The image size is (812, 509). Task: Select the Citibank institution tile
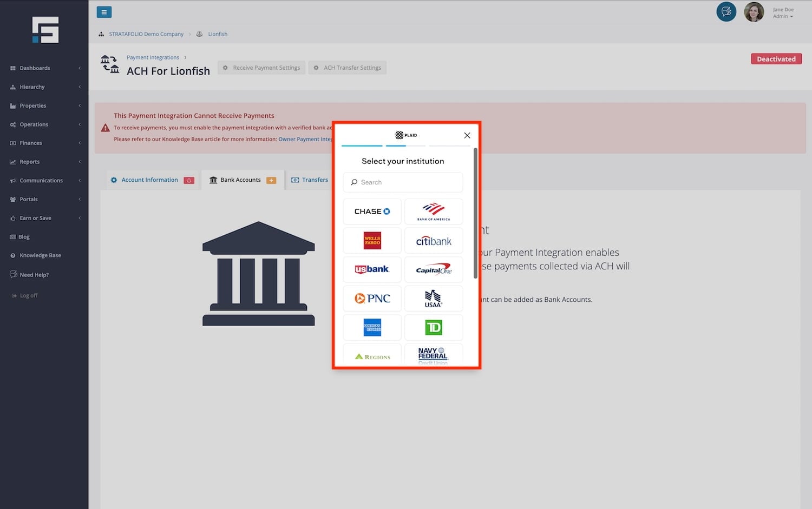pyautogui.click(x=433, y=241)
